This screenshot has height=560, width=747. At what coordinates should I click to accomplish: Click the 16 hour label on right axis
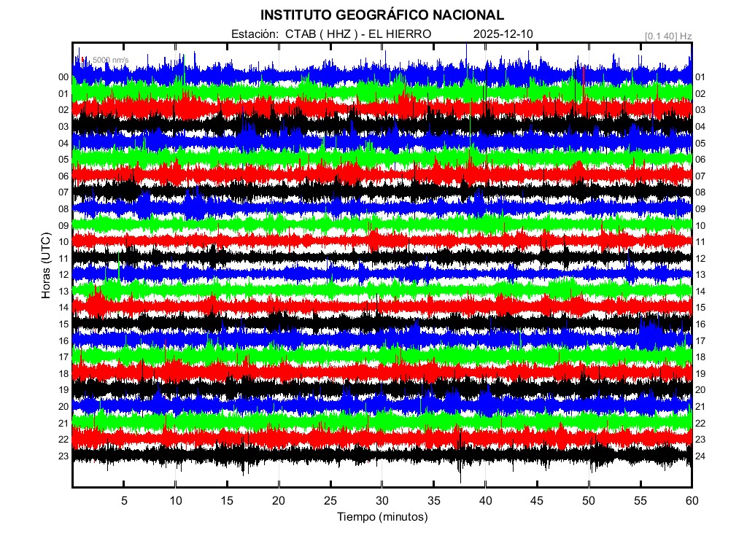coord(700,324)
